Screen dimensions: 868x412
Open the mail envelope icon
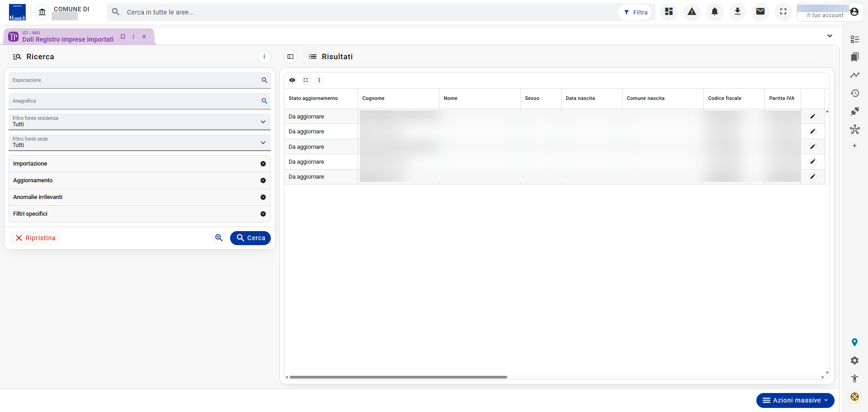tap(760, 12)
